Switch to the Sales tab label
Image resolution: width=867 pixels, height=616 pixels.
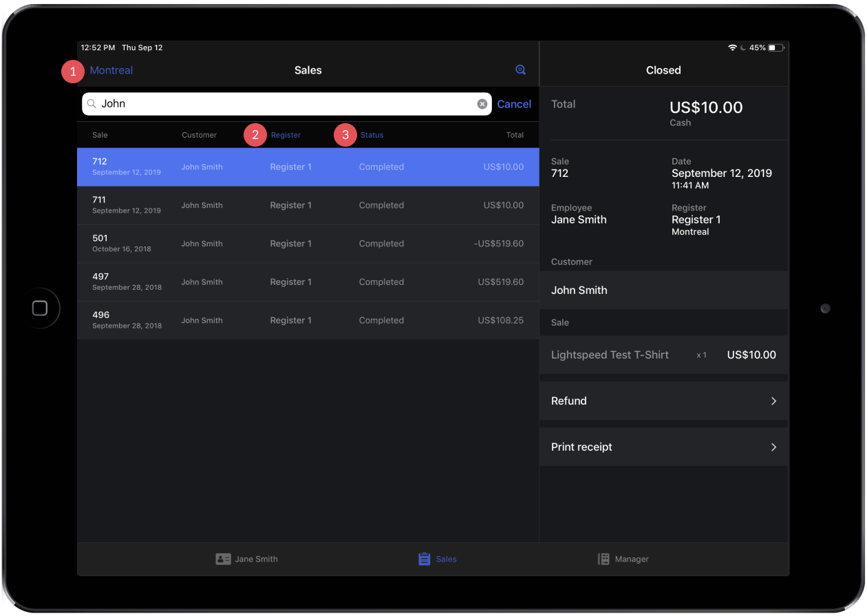click(446, 559)
